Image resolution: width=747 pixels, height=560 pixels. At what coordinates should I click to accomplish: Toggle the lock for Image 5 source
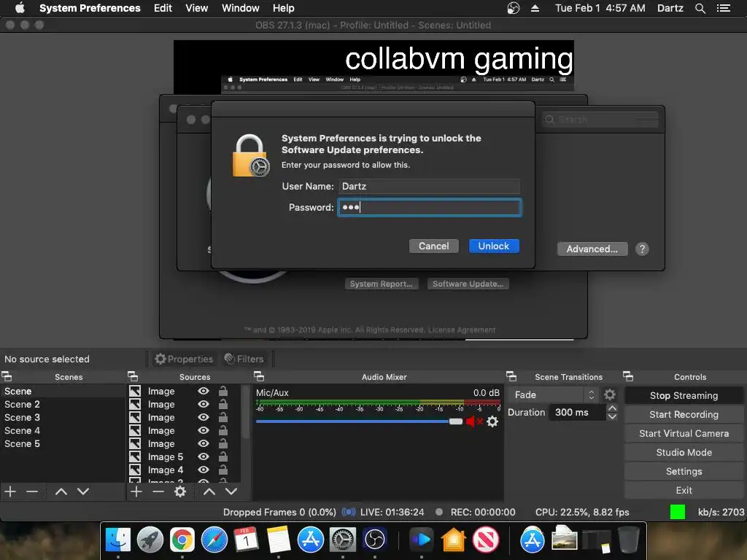click(223, 456)
